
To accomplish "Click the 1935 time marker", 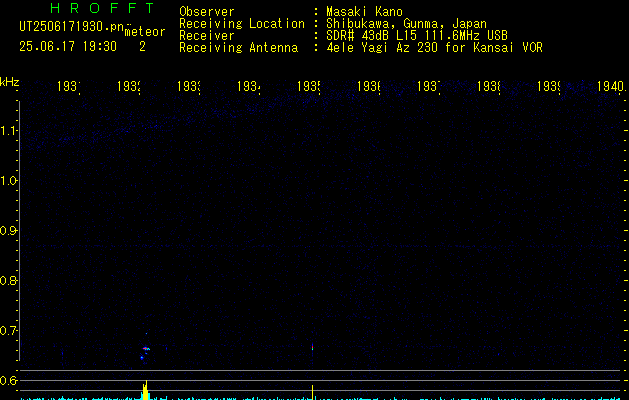I will pos(309,86).
